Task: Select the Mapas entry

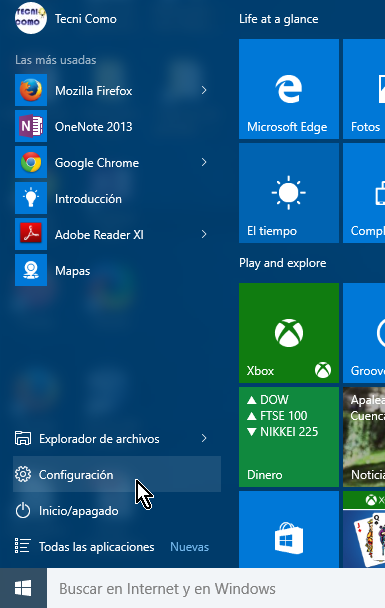Action: (117, 270)
